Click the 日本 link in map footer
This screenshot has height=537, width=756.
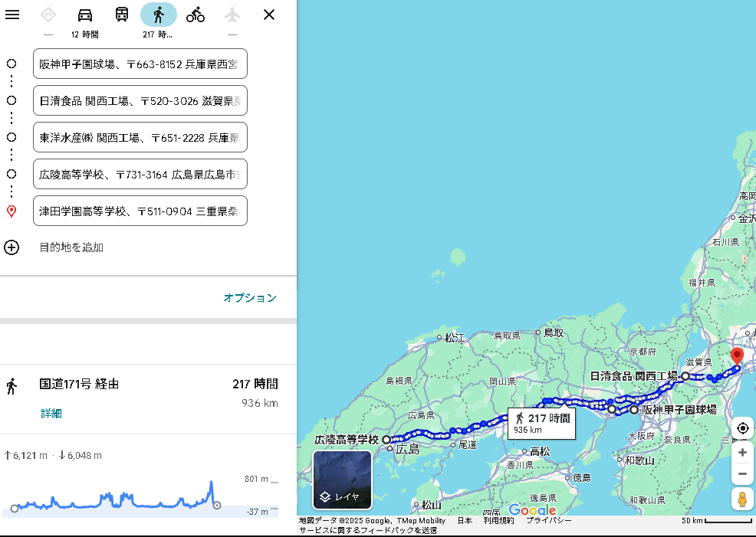tap(465, 520)
